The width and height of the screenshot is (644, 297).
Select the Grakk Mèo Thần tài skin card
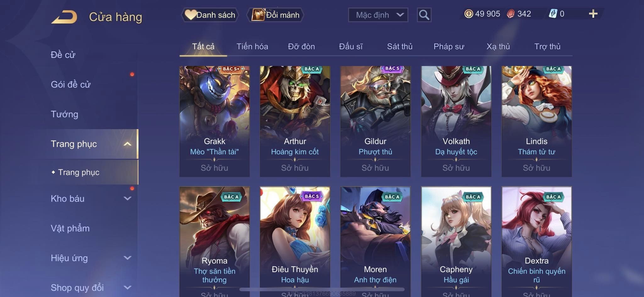point(214,121)
